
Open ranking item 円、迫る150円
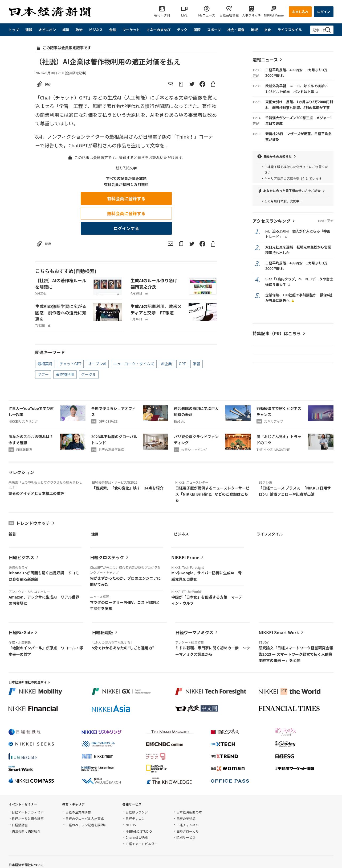(x=298, y=234)
